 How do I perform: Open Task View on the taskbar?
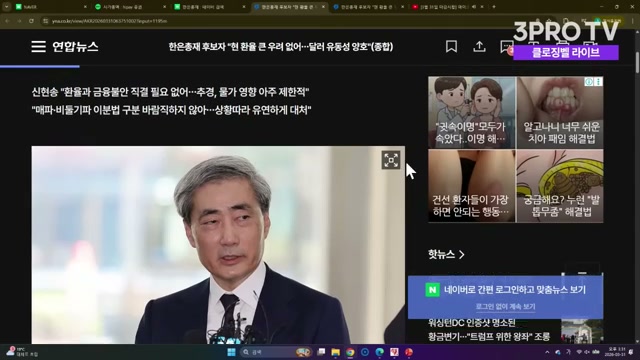pos(321,352)
